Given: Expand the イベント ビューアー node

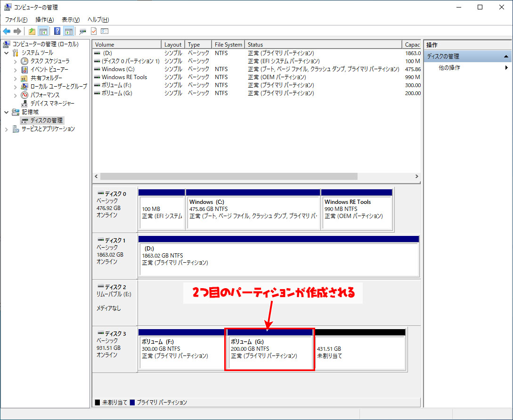Looking at the screenshot, I should pyautogui.click(x=15, y=70).
